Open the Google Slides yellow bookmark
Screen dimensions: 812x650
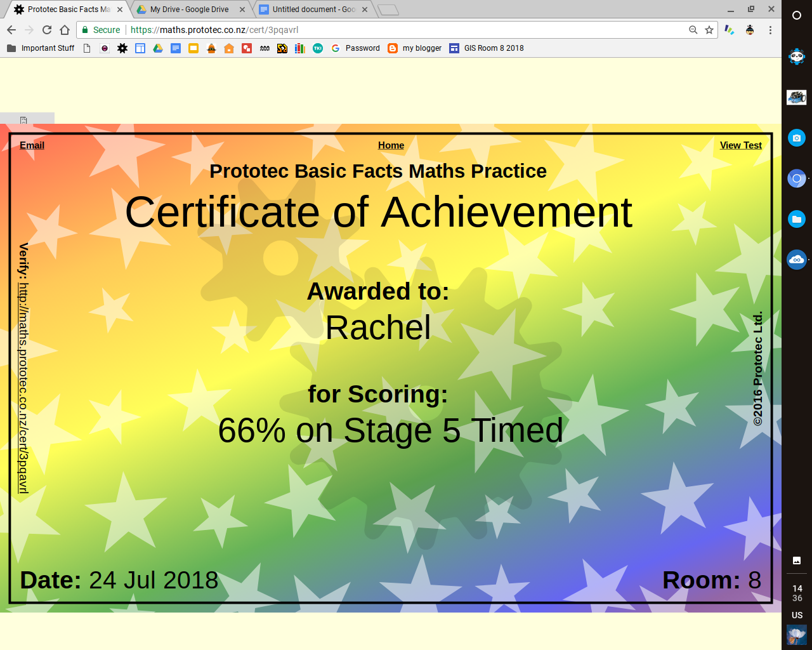pos(193,48)
